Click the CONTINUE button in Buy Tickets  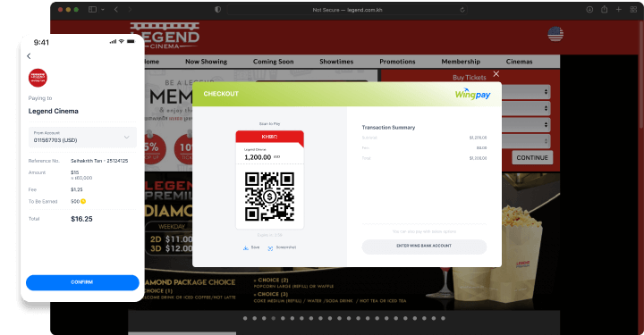coord(532,158)
